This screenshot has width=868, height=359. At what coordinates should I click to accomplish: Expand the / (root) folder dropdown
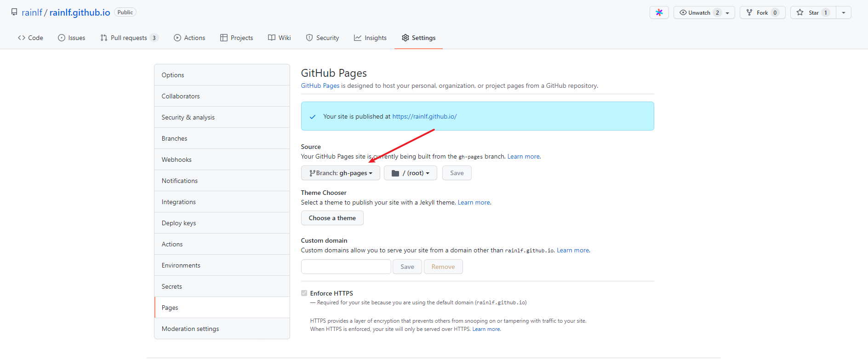click(411, 173)
